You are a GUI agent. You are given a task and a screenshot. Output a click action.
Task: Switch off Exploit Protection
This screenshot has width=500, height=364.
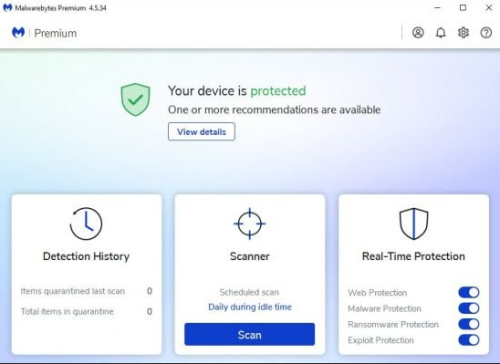469,340
